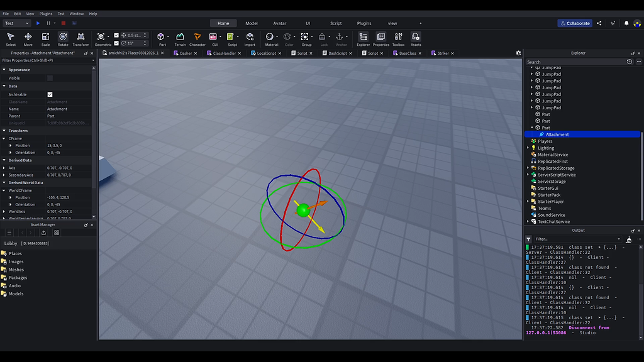
Task: Toggle the Visible property checkbox
Action: pyautogui.click(x=50, y=78)
